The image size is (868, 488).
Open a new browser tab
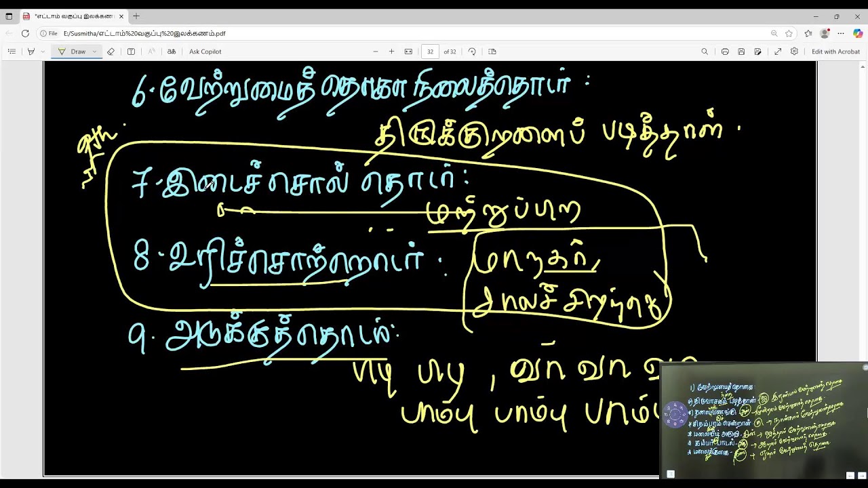coord(136,16)
